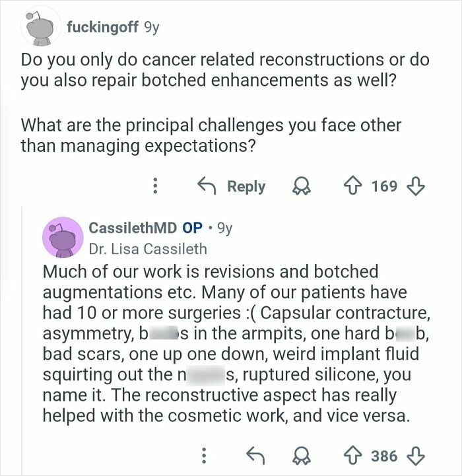Downvote the fuckingoff comment

(x=415, y=186)
